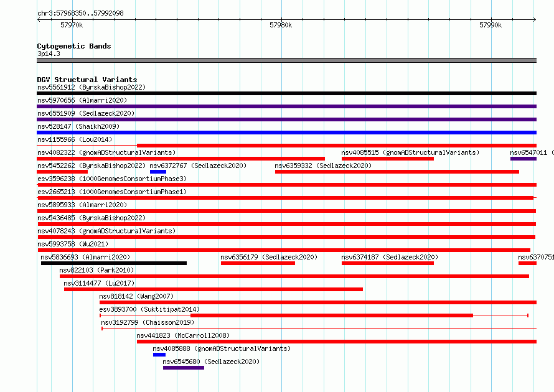Open esv3893700 (Suktitipat2014) label
The width and height of the screenshot is (554, 392).
click(149, 309)
